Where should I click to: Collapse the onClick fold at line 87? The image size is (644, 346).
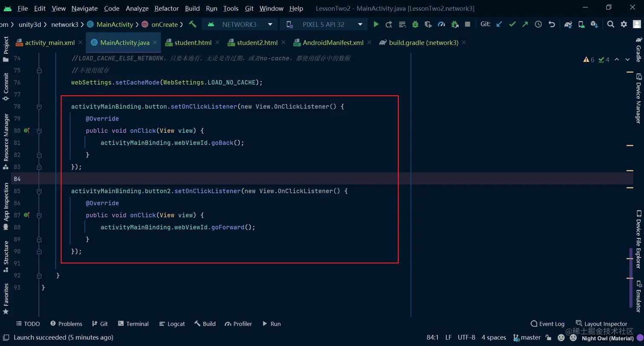coord(39,215)
